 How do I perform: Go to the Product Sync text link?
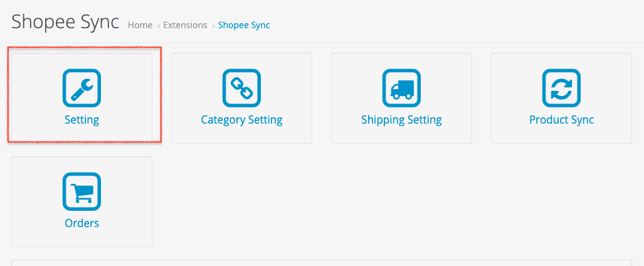(x=561, y=120)
